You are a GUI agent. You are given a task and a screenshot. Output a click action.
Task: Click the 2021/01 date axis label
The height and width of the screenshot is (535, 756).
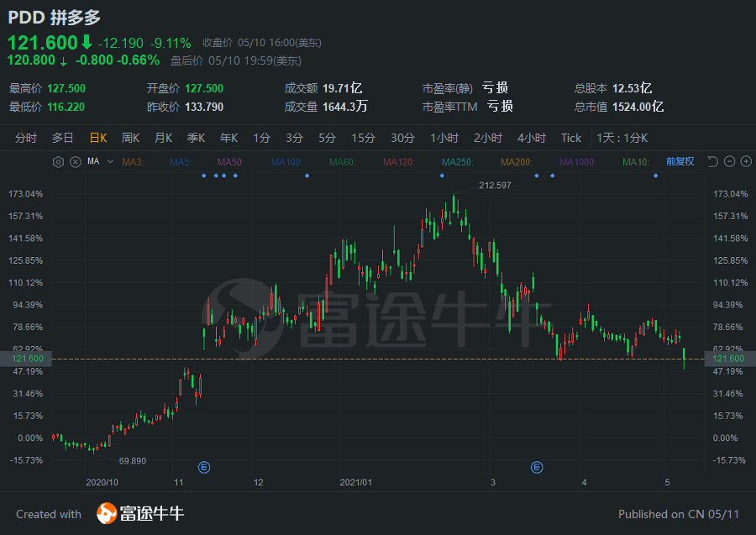[x=356, y=482]
